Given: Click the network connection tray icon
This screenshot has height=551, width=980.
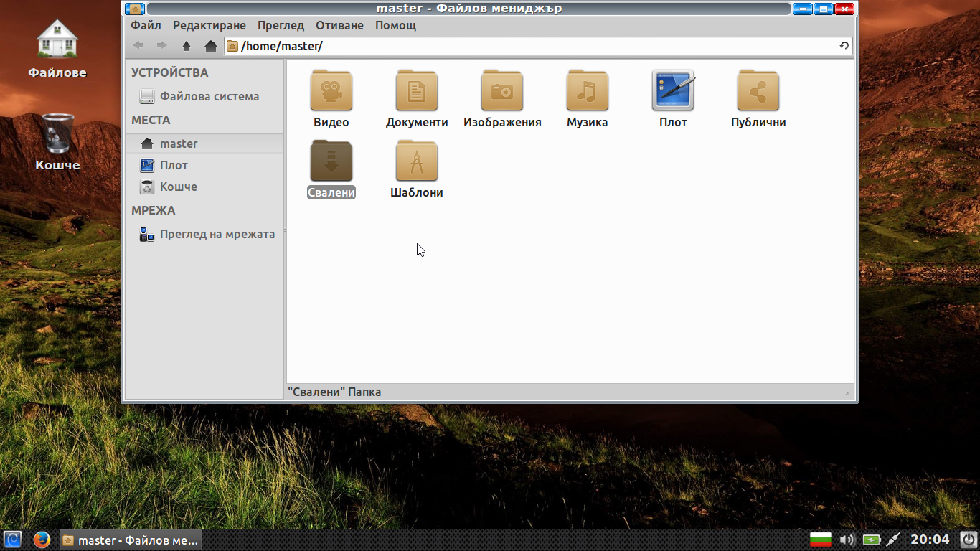Looking at the screenshot, I should (893, 540).
